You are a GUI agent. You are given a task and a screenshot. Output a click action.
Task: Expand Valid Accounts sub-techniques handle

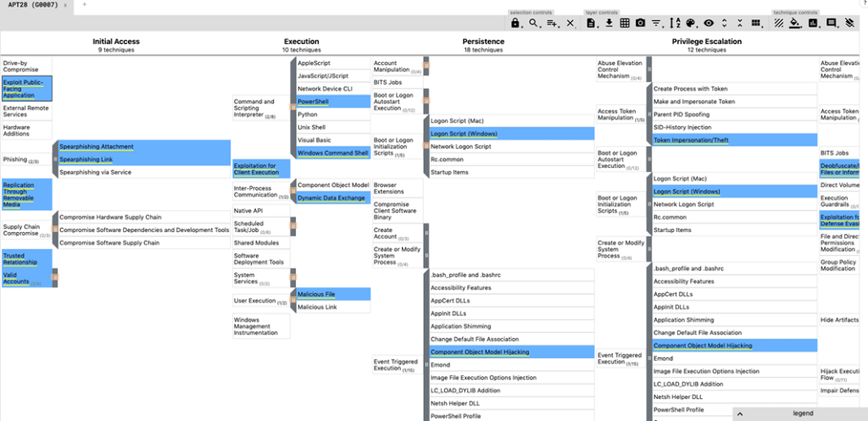[x=55, y=278]
